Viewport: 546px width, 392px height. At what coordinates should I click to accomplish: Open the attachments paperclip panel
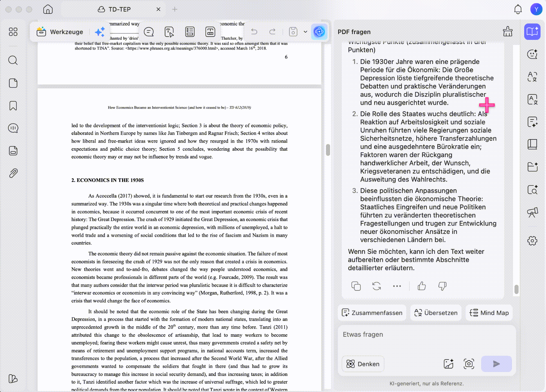[13, 173]
